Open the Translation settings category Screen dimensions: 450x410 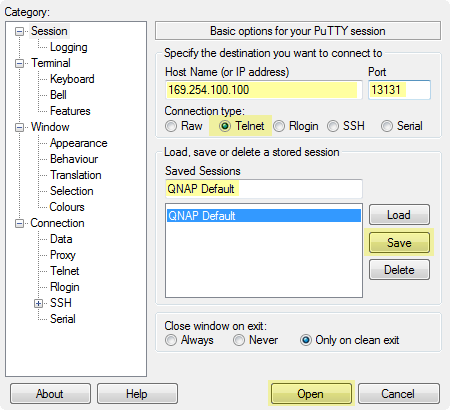(x=76, y=175)
